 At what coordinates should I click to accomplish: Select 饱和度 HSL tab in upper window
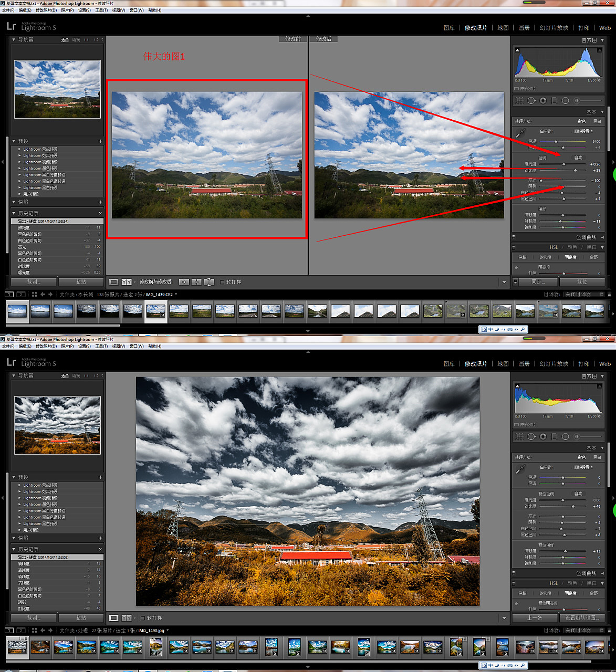546,257
